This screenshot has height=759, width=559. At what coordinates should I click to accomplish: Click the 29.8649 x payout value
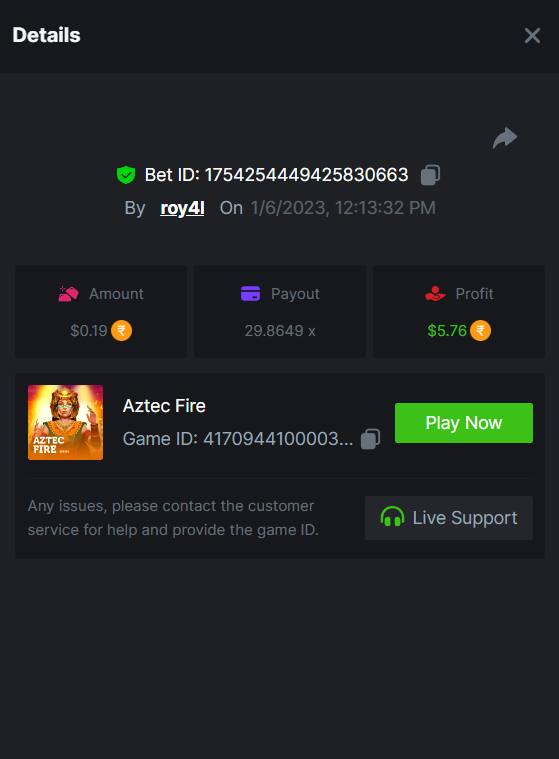(280, 331)
